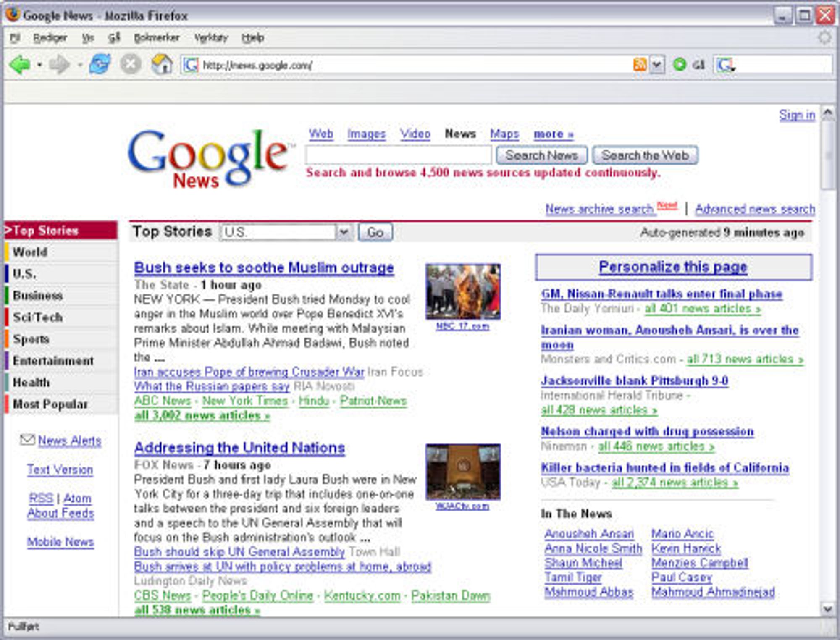Select the World section tab
This screenshot has width=840, height=640.
point(61,252)
